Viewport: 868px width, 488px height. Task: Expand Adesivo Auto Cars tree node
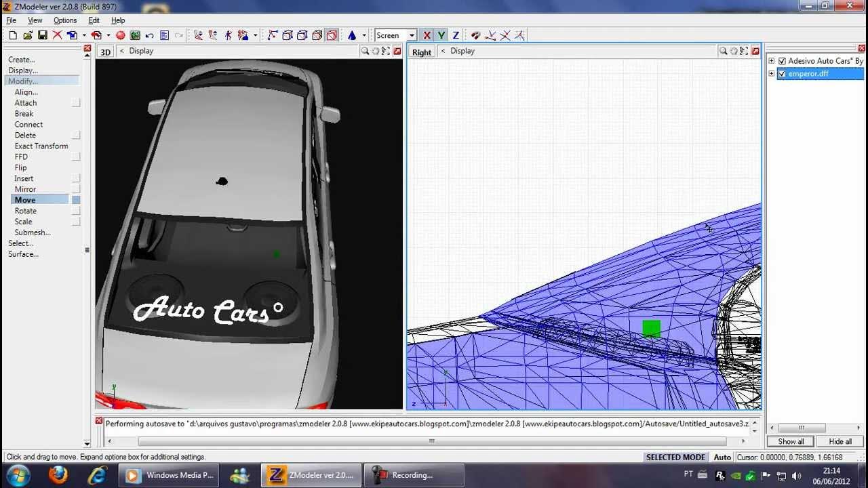tap(772, 61)
